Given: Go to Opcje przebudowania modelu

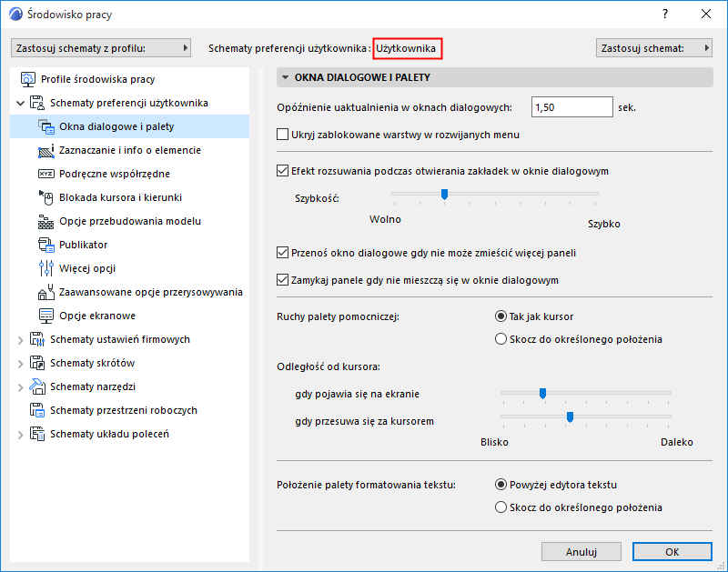Looking at the screenshot, I should (129, 221).
